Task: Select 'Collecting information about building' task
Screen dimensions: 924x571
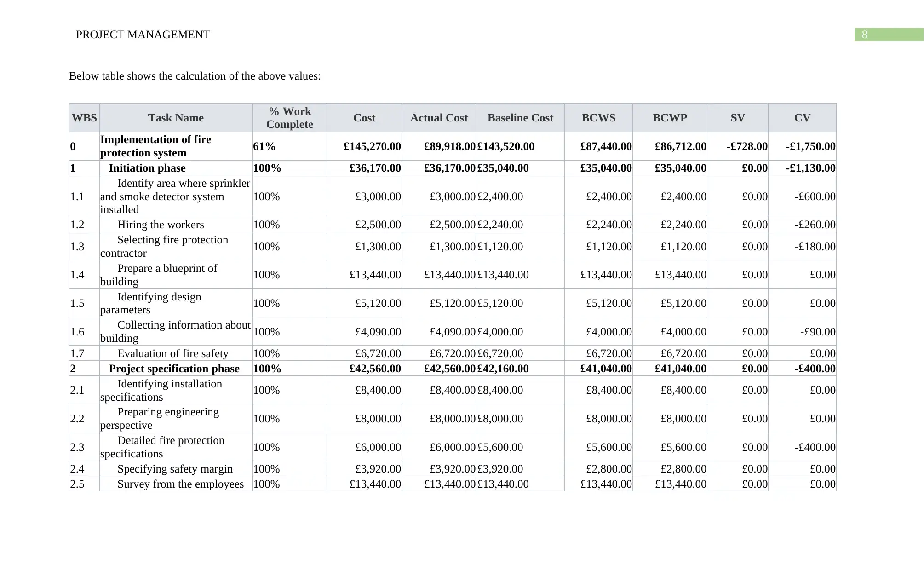Action: coord(175,332)
